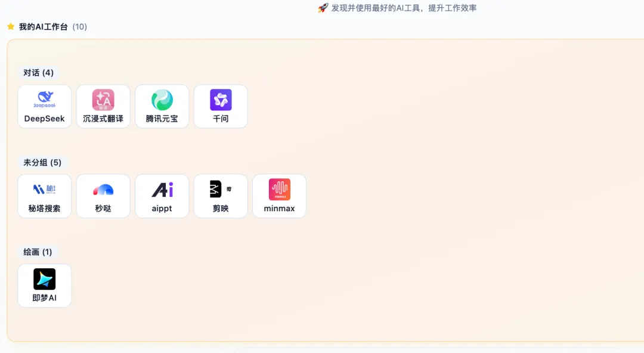The image size is (644, 353).
Task: Open the aippt tool
Action: pyautogui.click(x=162, y=196)
